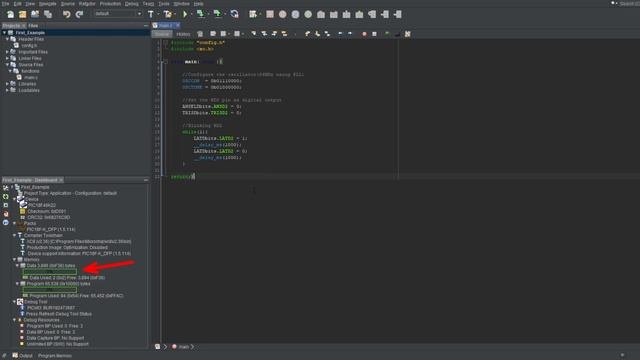Redo the last undone edit

(x=79, y=14)
